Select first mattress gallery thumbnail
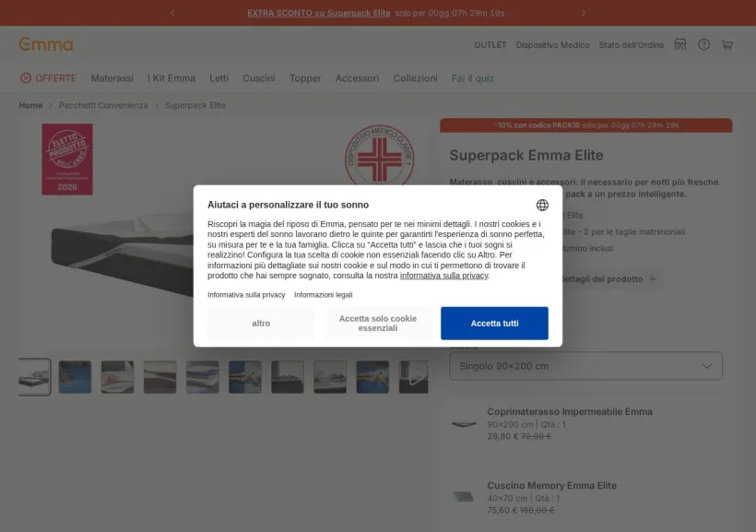Screen dimensions: 756x532 coord(34,377)
